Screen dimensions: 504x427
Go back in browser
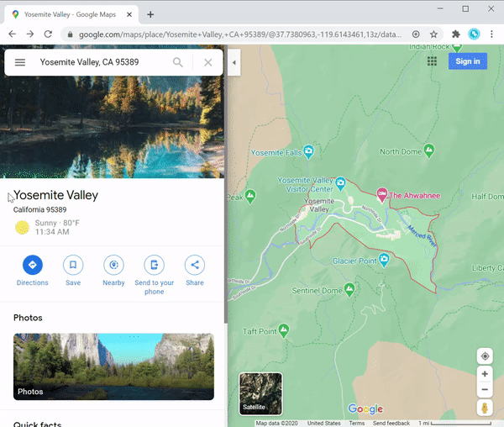click(13, 34)
